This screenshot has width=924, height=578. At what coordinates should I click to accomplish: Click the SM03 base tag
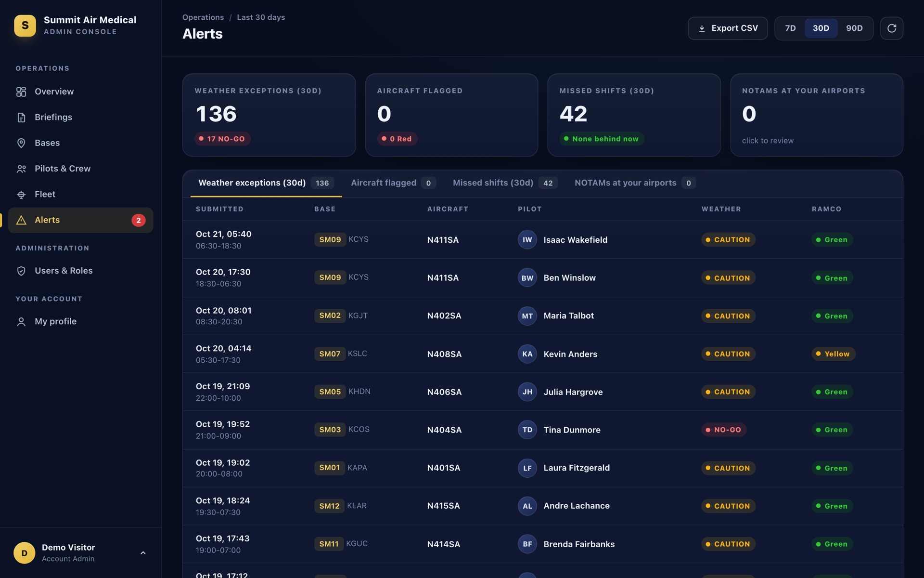coord(330,430)
